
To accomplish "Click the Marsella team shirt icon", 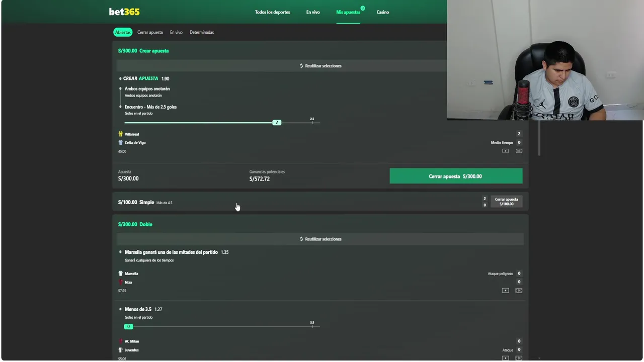I will tap(120, 274).
